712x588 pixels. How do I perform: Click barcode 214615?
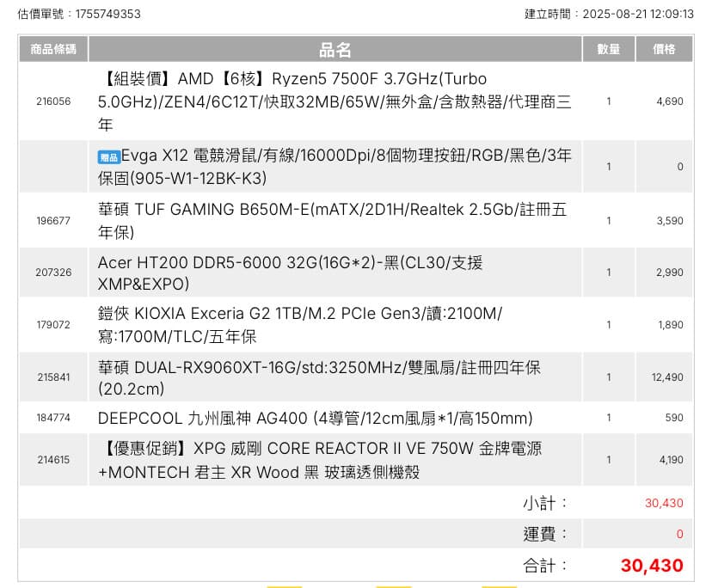click(x=53, y=460)
